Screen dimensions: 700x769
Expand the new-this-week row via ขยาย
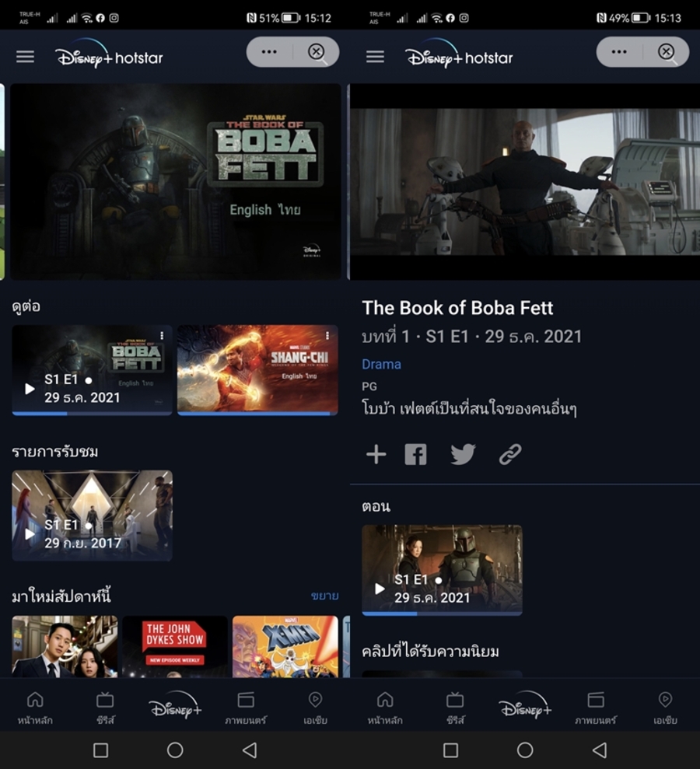coord(324,596)
